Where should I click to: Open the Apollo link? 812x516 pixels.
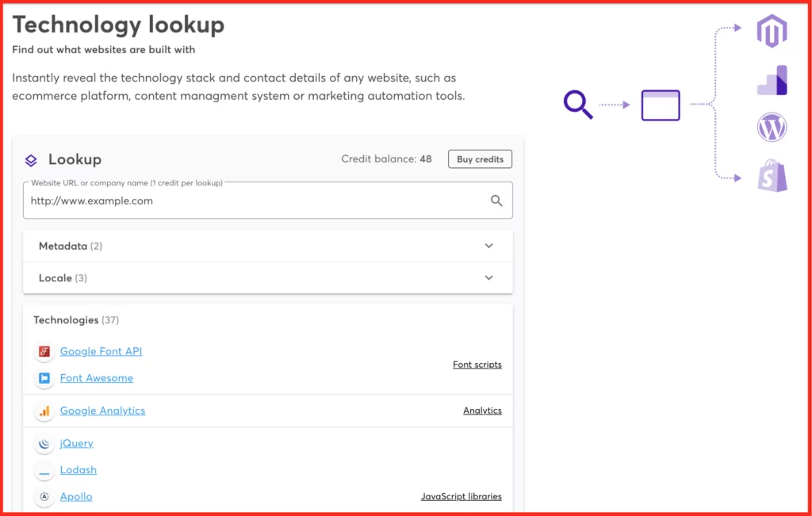pyautogui.click(x=76, y=497)
